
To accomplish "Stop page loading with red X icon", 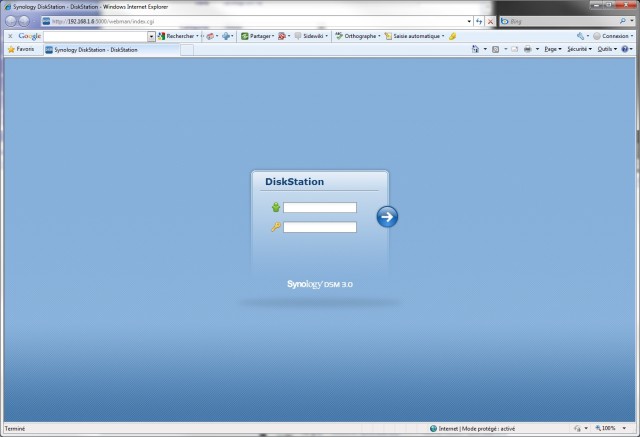I will [490, 21].
